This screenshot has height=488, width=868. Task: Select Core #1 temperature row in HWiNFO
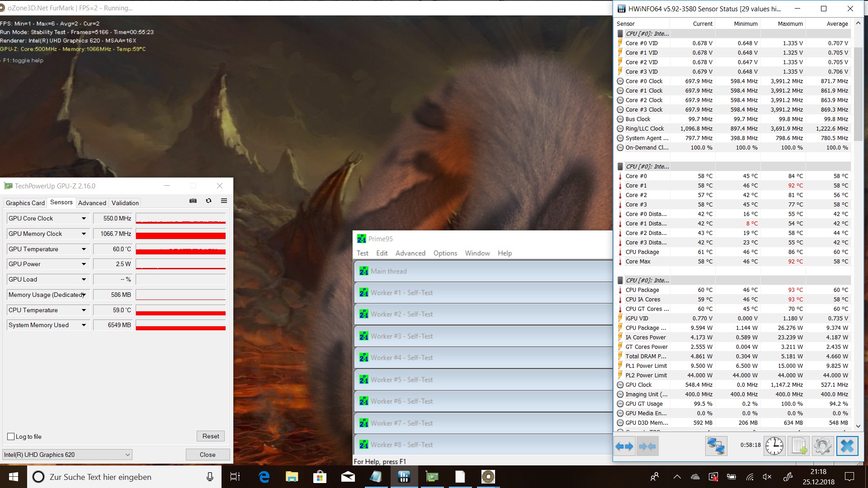click(x=733, y=186)
